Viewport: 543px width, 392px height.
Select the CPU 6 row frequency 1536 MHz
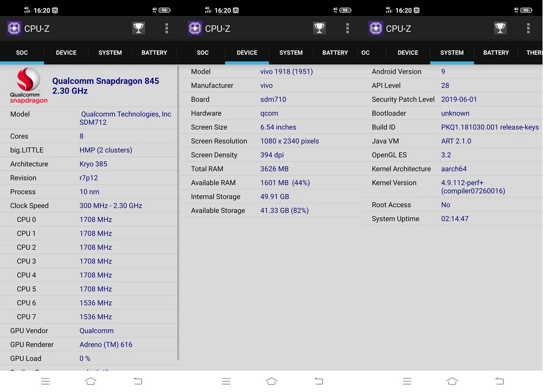coord(96,303)
